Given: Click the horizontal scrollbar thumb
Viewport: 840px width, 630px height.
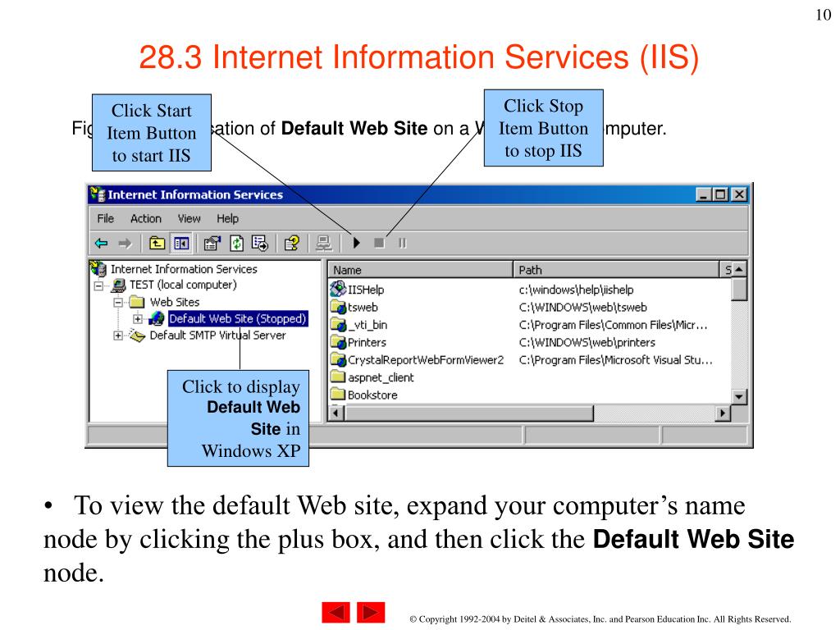Looking at the screenshot, I should click(x=468, y=413).
